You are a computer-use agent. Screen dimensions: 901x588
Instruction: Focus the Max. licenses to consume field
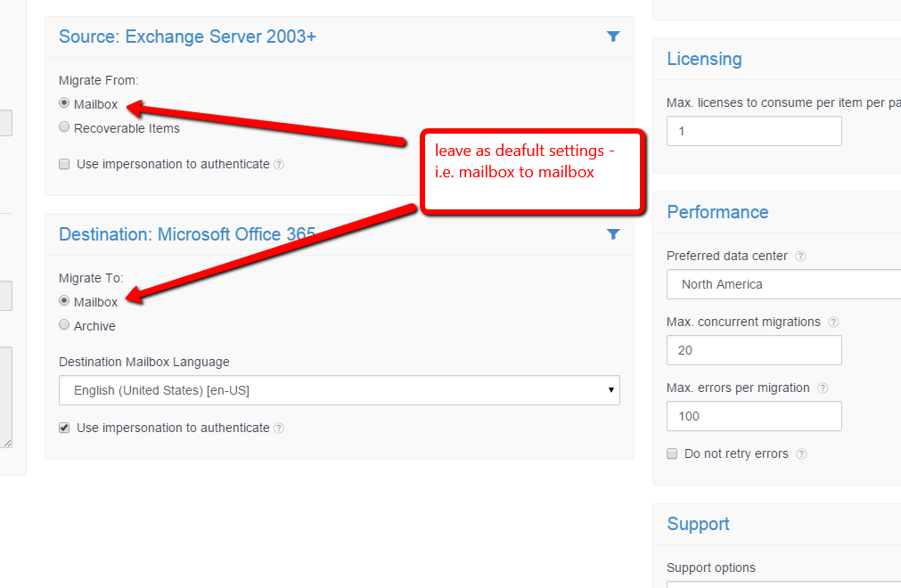point(754,131)
